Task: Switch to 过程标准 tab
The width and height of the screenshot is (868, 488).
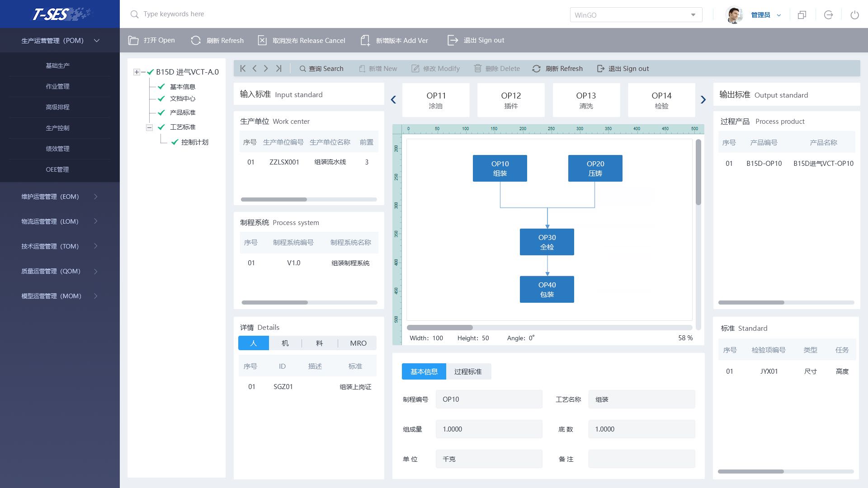Action: 468,371
